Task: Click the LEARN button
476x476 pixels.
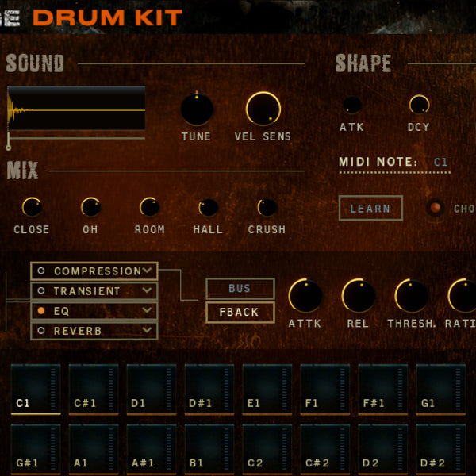Action: pos(370,208)
